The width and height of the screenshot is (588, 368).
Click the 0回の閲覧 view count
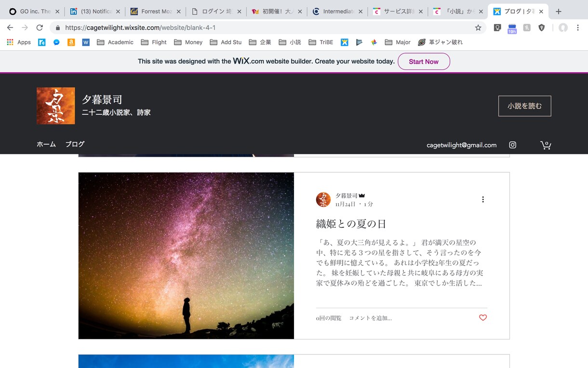[329, 318]
